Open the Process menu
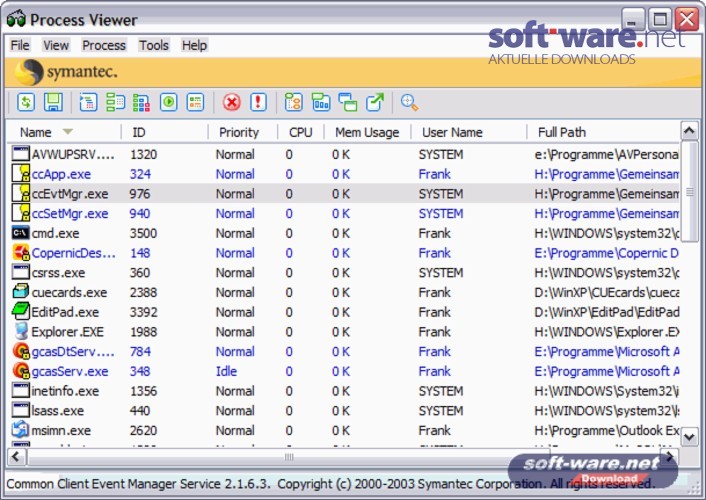 tap(104, 45)
